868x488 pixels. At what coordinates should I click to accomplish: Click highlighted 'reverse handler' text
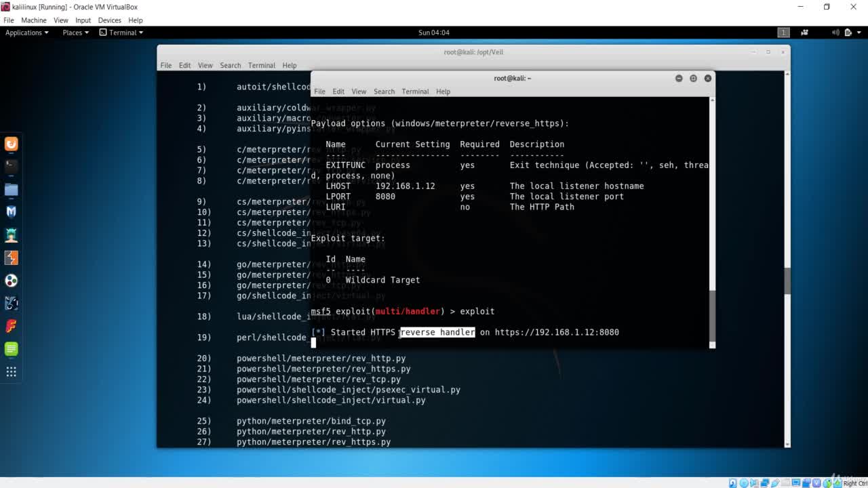(x=437, y=332)
